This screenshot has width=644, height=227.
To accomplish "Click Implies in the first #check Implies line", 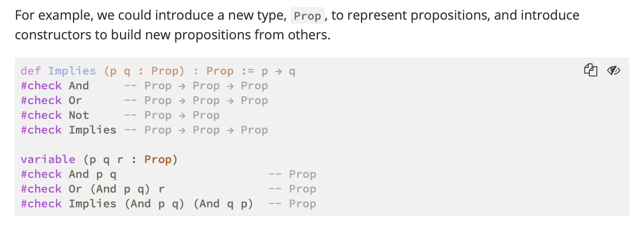I will click(x=93, y=130).
